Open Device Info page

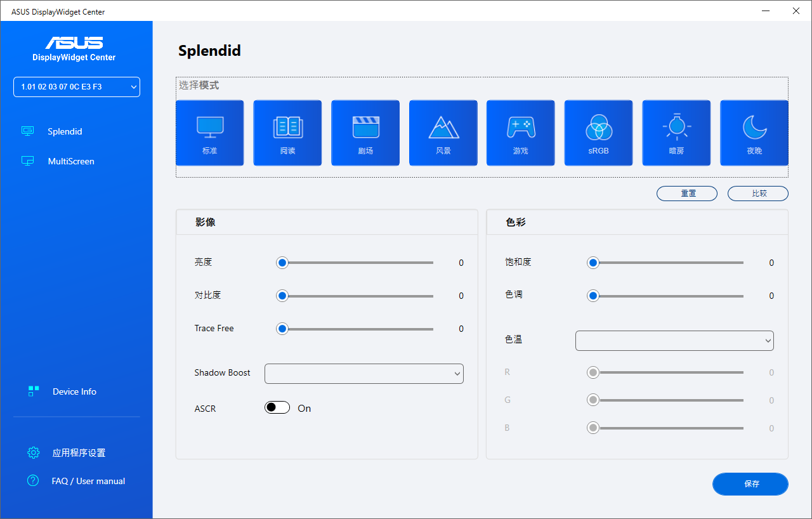pos(74,391)
